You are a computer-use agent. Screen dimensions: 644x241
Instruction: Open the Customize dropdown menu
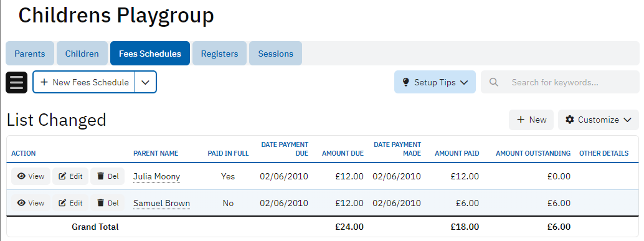(599, 120)
